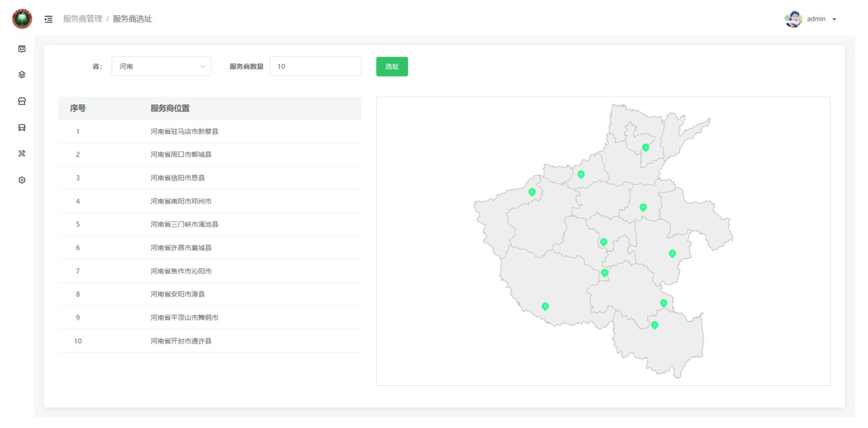Click the northernmost green map marker
Screen dimensions: 868x428
(645, 147)
